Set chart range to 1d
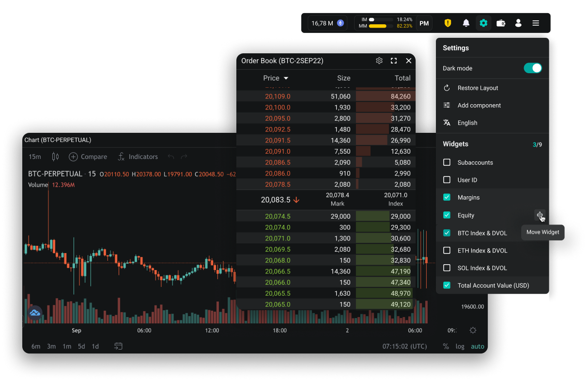588x382 pixels. [x=95, y=346]
